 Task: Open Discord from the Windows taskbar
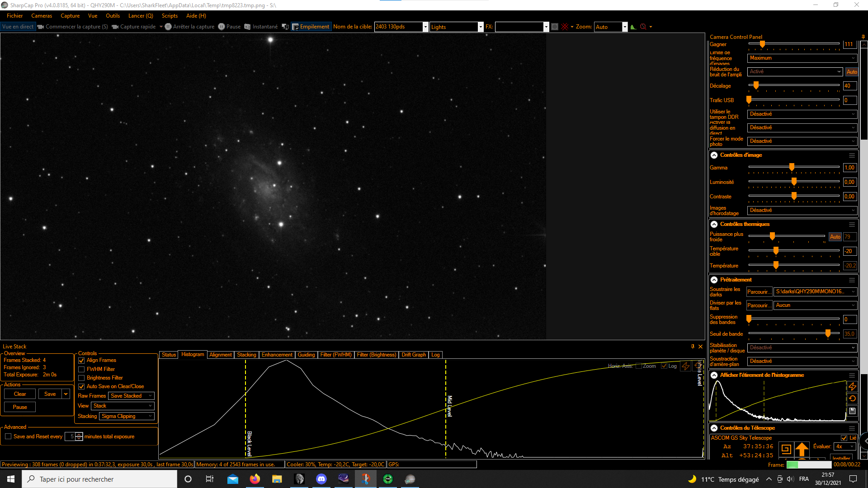tap(321, 479)
